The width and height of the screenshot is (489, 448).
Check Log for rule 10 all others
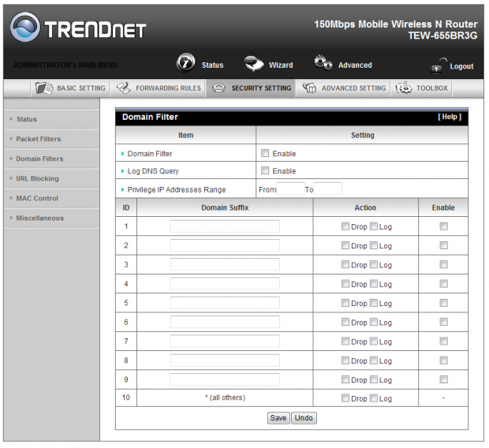coord(374,398)
